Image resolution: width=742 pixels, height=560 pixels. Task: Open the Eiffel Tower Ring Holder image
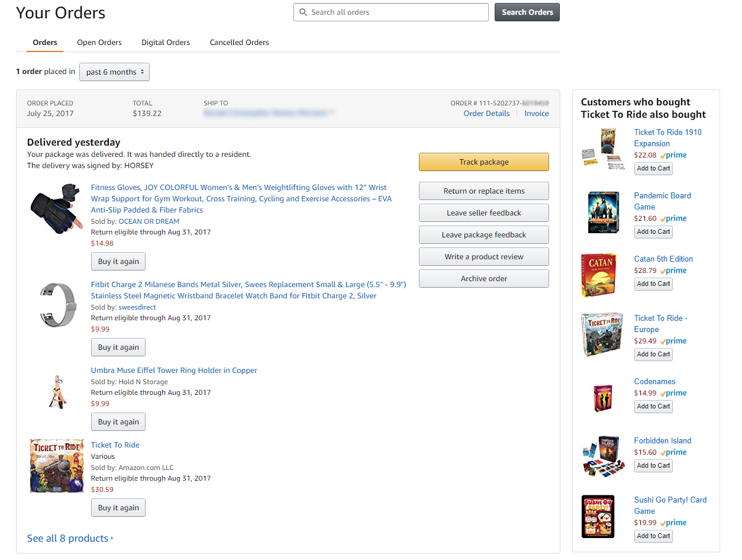57,391
